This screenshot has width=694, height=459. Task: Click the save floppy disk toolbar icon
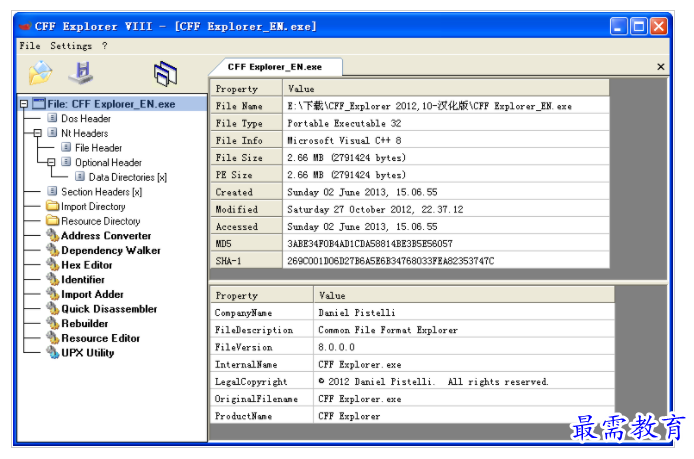(81, 73)
